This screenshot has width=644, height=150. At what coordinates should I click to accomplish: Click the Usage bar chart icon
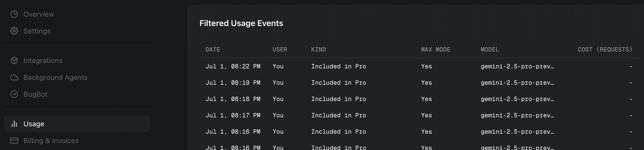point(14,124)
